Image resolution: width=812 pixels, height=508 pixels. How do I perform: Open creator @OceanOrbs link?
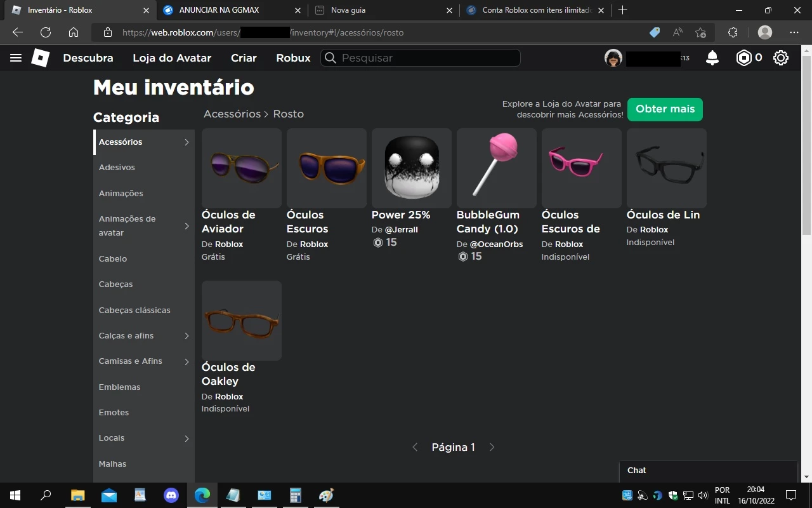click(x=496, y=244)
